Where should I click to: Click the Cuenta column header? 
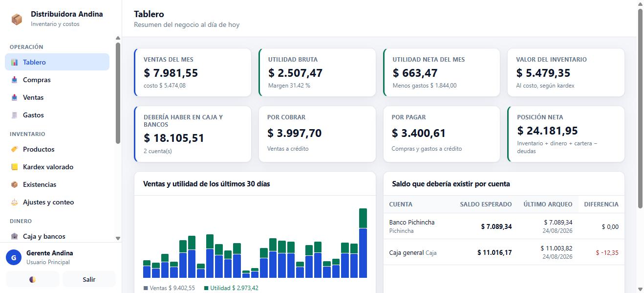coord(401,204)
